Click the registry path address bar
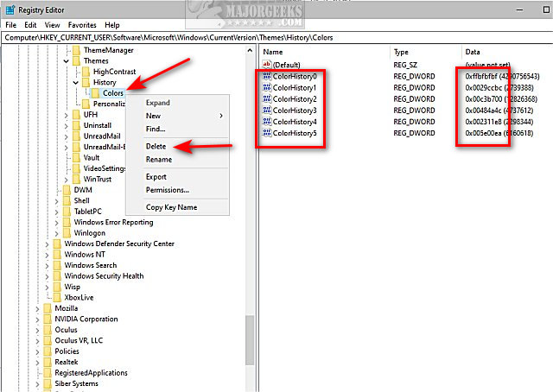Image resolution: width=553 pixels, height=392 pixels. click(276, 37)
